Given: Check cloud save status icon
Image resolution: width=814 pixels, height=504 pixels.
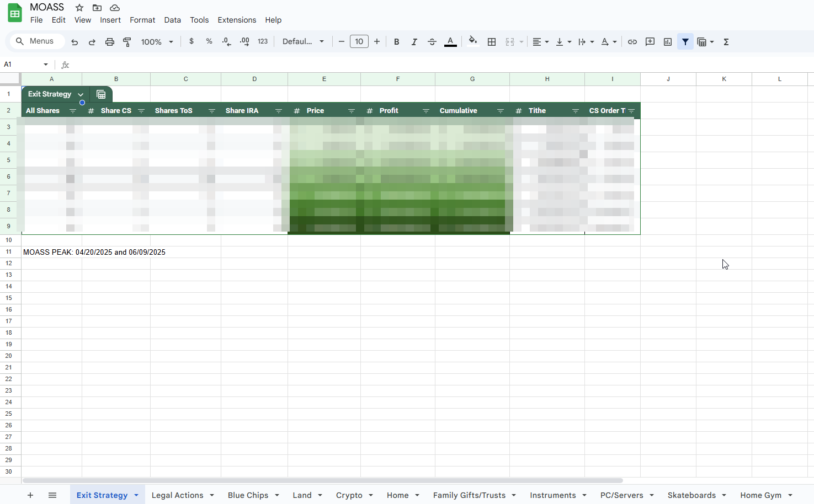Looking at the screenshot, I should click(115, 8).
